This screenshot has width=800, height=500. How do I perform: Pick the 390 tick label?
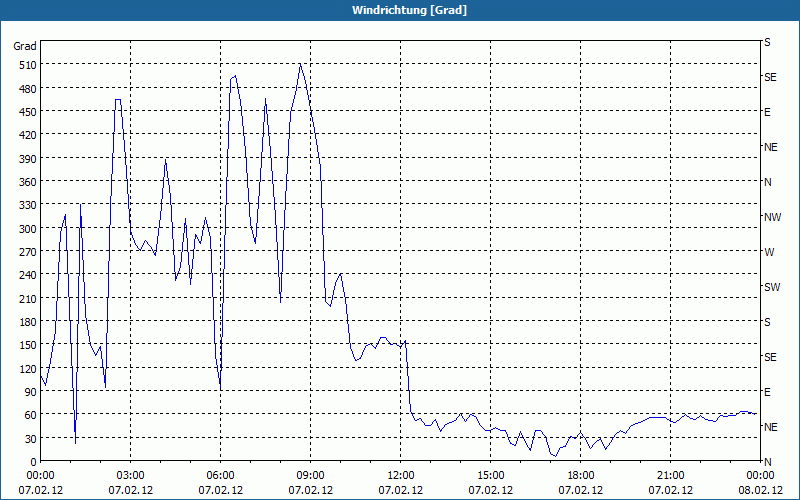pos(28,159)
